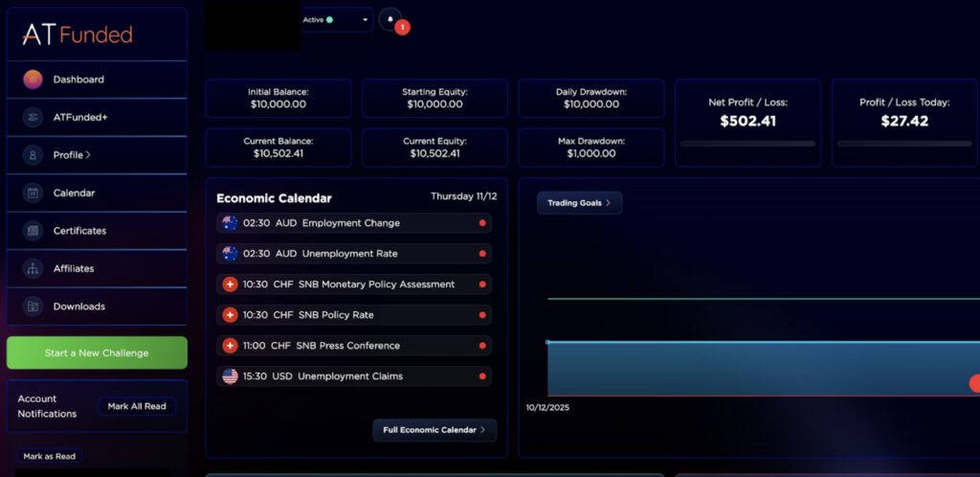Viewport: 980px width, 477px height.
Task: Open the ATFunded+ menu item
Action: 97,118
